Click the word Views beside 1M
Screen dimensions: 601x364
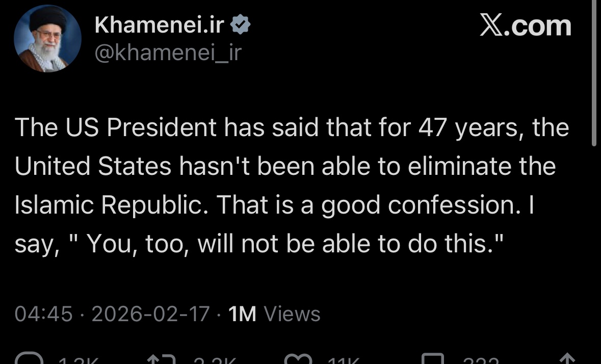(x=292, y=314)
